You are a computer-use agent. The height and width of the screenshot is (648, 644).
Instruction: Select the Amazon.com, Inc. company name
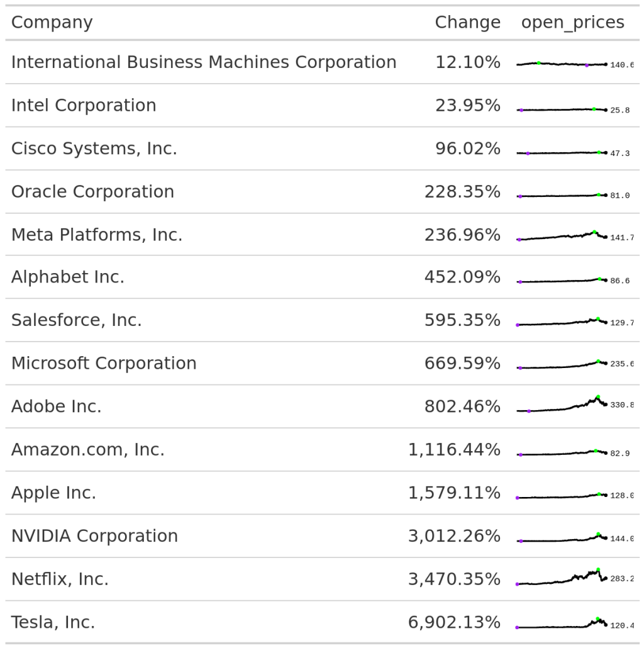point(88,450)
